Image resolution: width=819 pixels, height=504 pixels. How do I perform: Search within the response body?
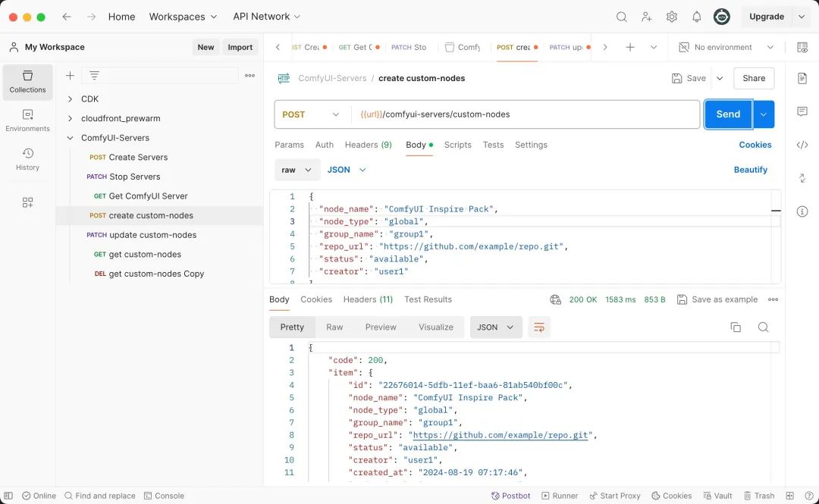pyautogui.click(x=763, y=327)
